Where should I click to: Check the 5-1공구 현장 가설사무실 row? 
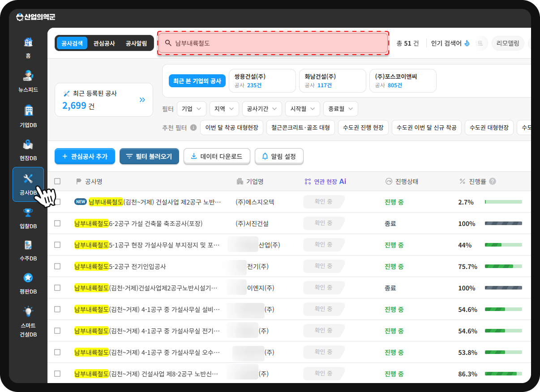[x=57, y=245]
